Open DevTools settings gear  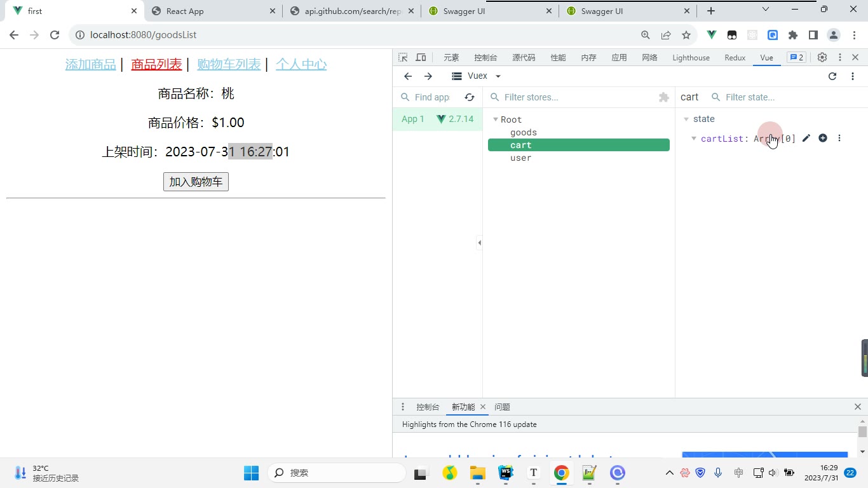[x=822, y=57]
